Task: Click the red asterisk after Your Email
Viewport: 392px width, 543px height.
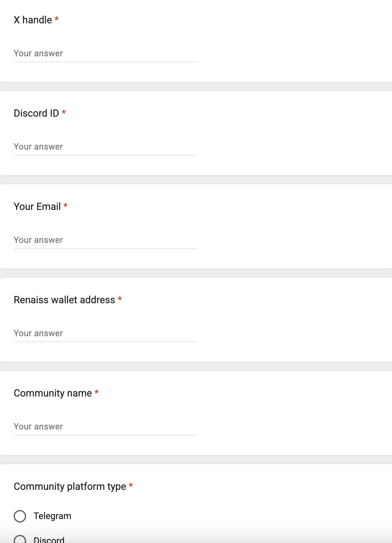Action: [x=66, y=206]
